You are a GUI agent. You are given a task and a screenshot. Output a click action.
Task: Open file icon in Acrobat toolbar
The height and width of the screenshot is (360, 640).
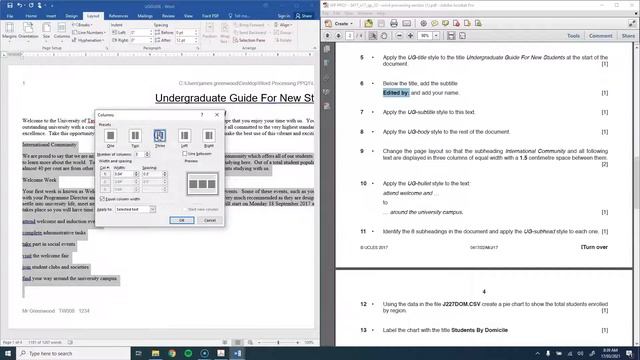point(369,24)
